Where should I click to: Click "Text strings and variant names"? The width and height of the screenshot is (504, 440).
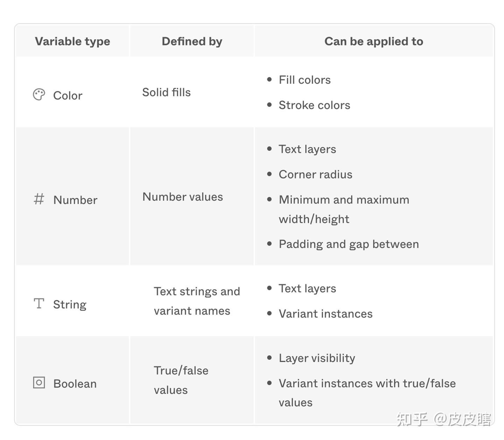click(x=197, y=301)
